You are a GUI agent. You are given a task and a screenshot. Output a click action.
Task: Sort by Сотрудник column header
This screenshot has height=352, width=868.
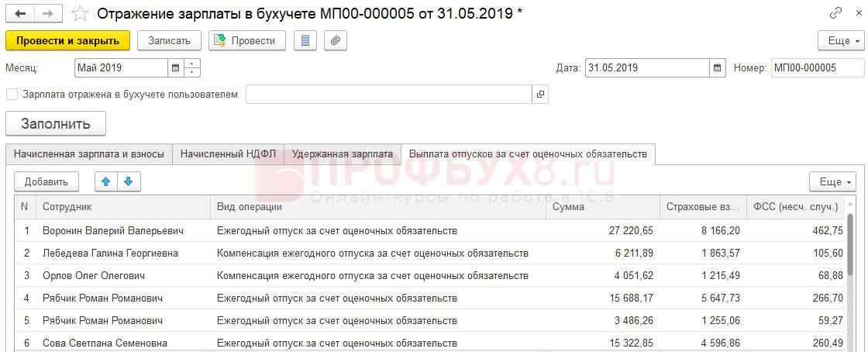(123, 206)
